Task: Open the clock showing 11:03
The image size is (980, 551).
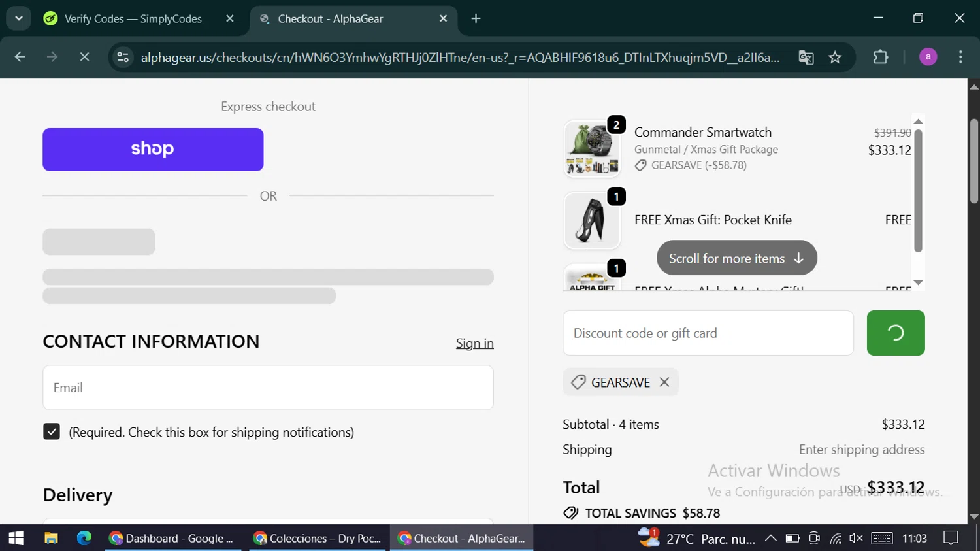Action: (915, 538)
